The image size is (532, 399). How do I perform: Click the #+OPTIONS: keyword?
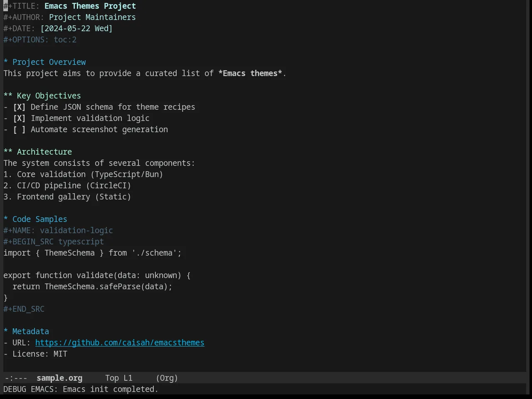point(26,39)
